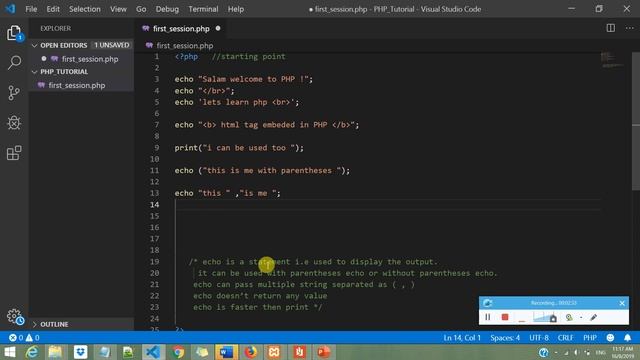Select first_session.php under Open Editors
640x360 pixels.
(x=82, y=59)
